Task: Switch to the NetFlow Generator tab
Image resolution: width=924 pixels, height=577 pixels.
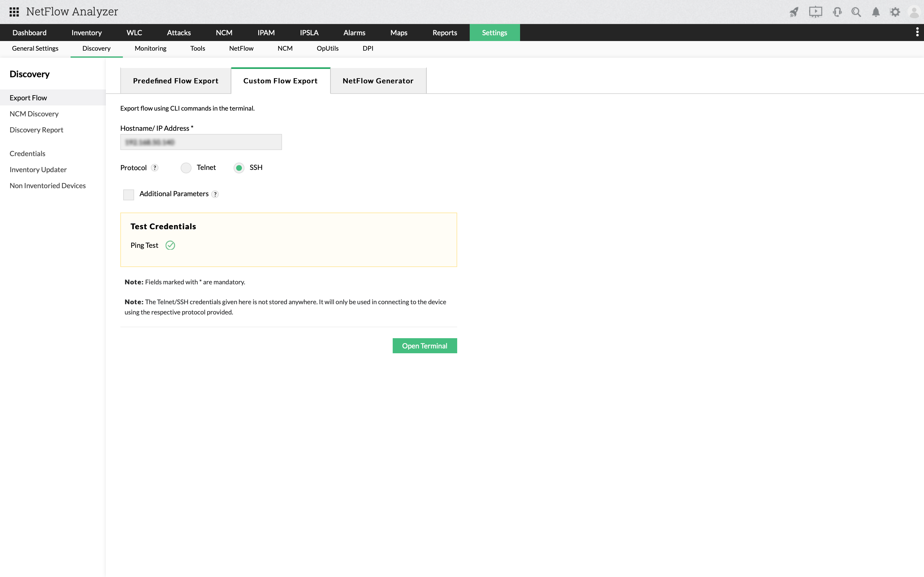Action: click(378, 81)
